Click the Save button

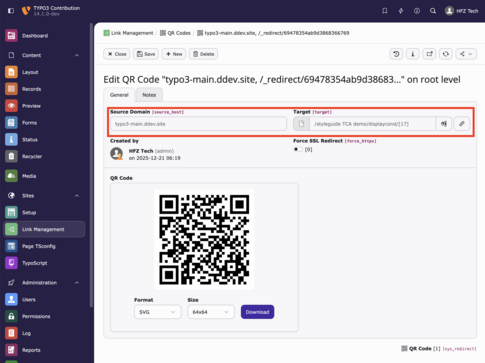click(146, 54)
